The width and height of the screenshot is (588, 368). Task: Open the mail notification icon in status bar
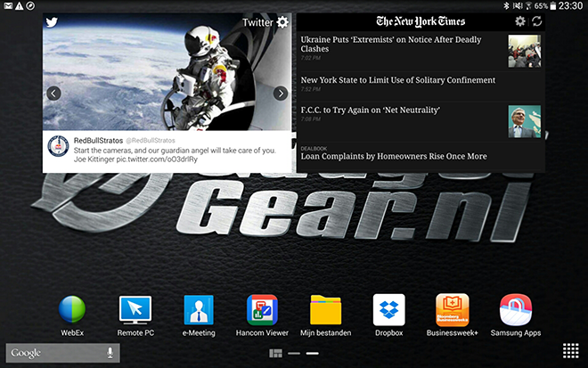coord(8,5)
